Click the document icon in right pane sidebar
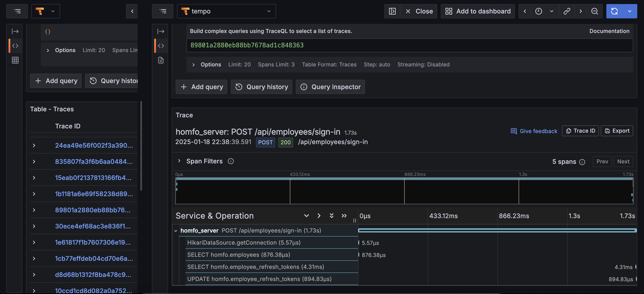The width and height of the screenshot is (644, 294). (x=161, y=60)
